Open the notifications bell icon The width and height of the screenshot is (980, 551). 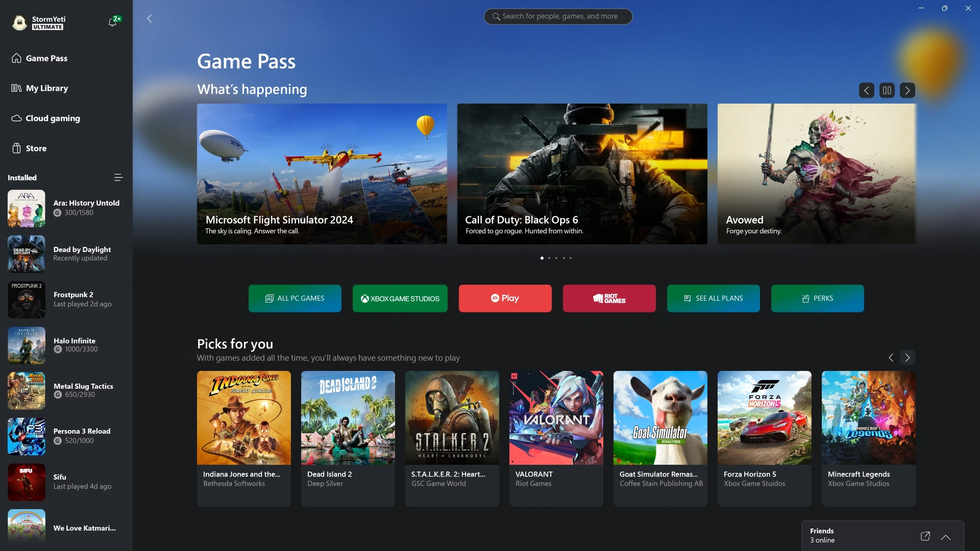tap(112, 22)
